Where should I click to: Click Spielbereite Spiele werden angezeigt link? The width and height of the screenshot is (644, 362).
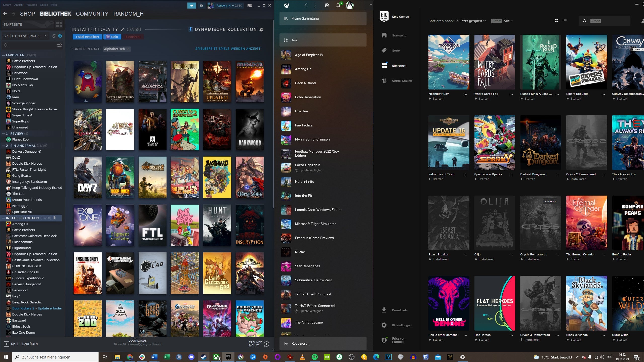(228, 49)
